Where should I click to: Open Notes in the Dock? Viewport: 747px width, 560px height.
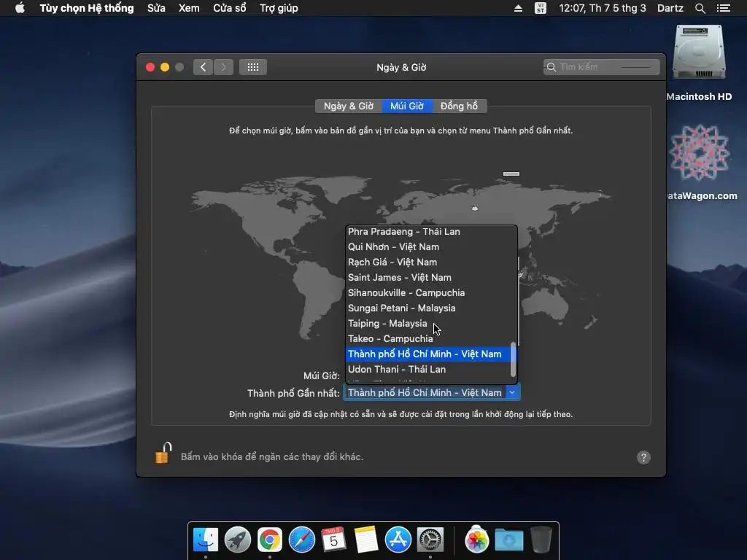[x=366, y=540]
